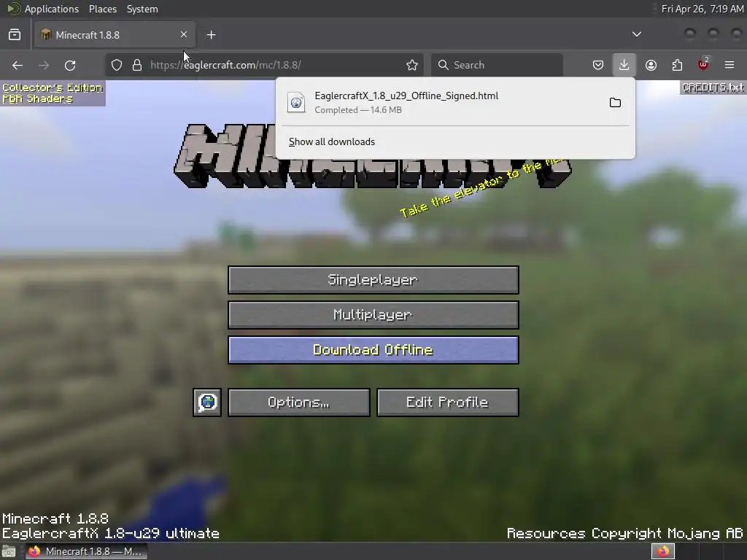Click the Download Offline button

pos(373,350)
